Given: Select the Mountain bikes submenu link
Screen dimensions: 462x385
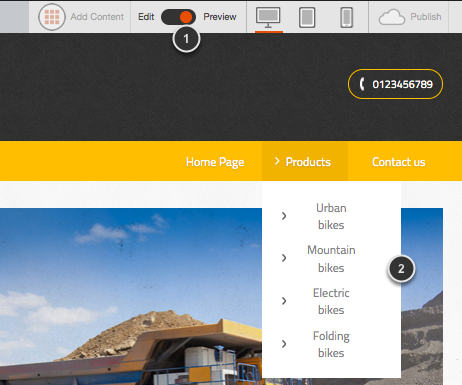Looking at the screenshot, I should pyautogui.click(x=331, y=259).
